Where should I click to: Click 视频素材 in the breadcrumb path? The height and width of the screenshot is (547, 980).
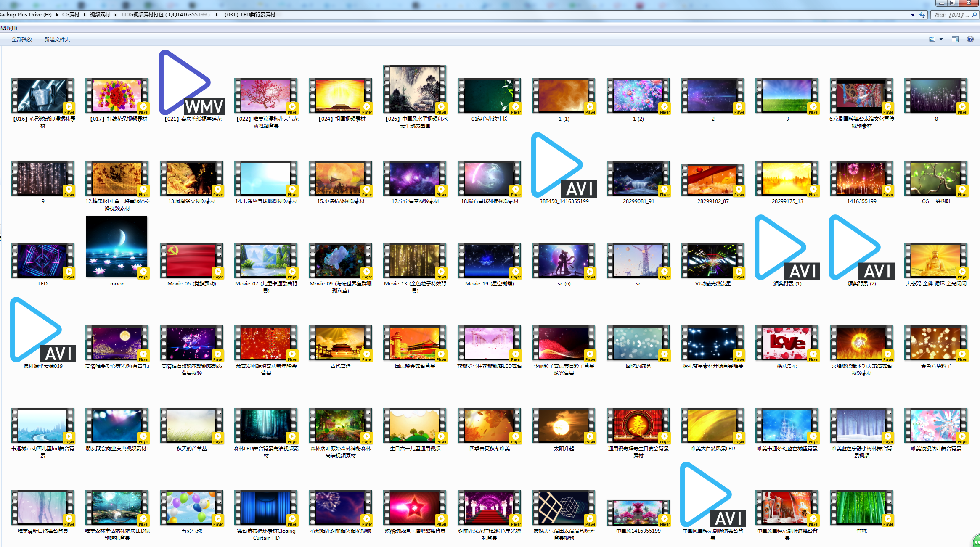click(x=100, y=15)
